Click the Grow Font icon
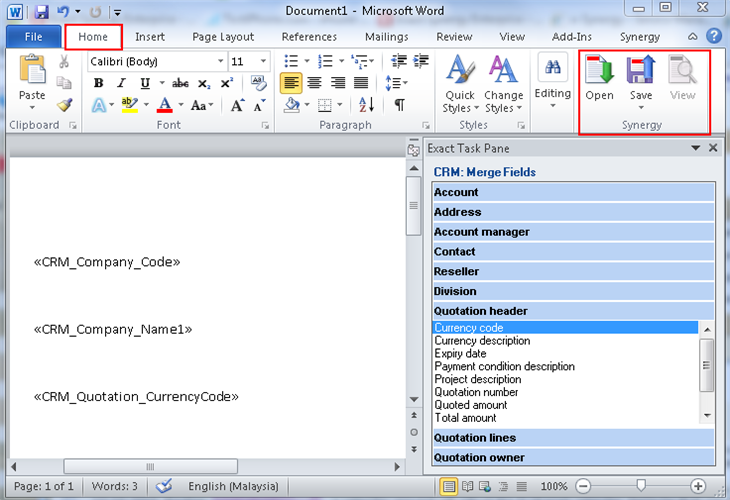Screen dimensions: 730x500 click(x=237, y=105)
